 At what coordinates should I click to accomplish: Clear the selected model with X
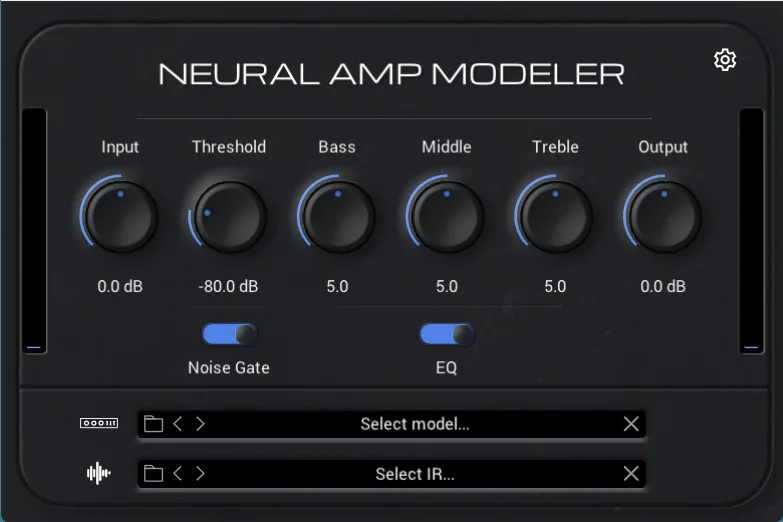tap(631, 424)
